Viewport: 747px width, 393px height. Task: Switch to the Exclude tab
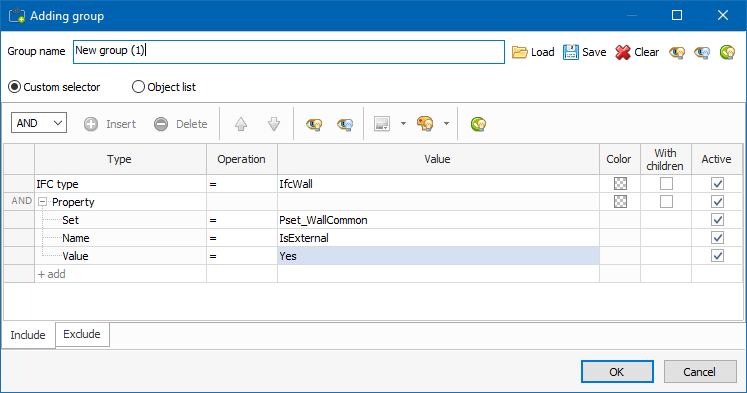(82, 334)
